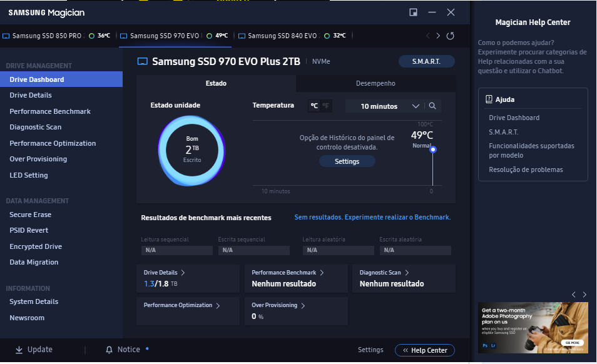Click the temperature graph marker at 49°C
597x364 pixels.
click(x=433, y=149)
